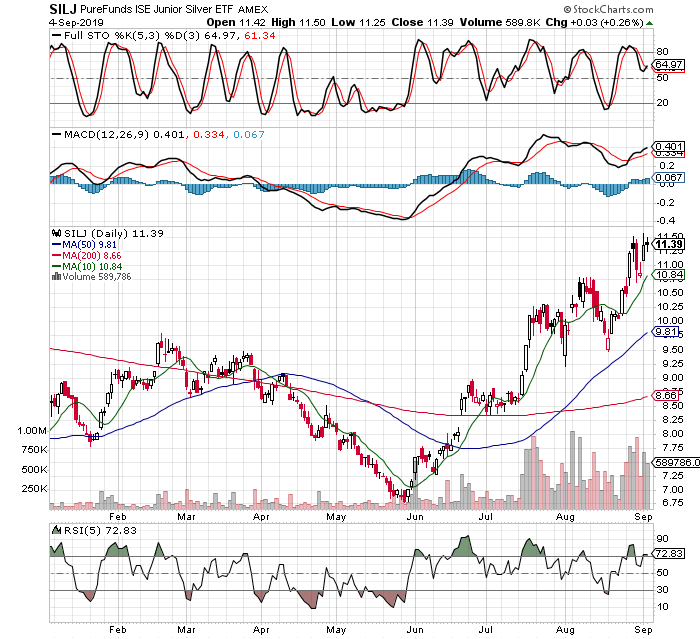Click the Aug label on bottom RSI axis

[565, 630]
